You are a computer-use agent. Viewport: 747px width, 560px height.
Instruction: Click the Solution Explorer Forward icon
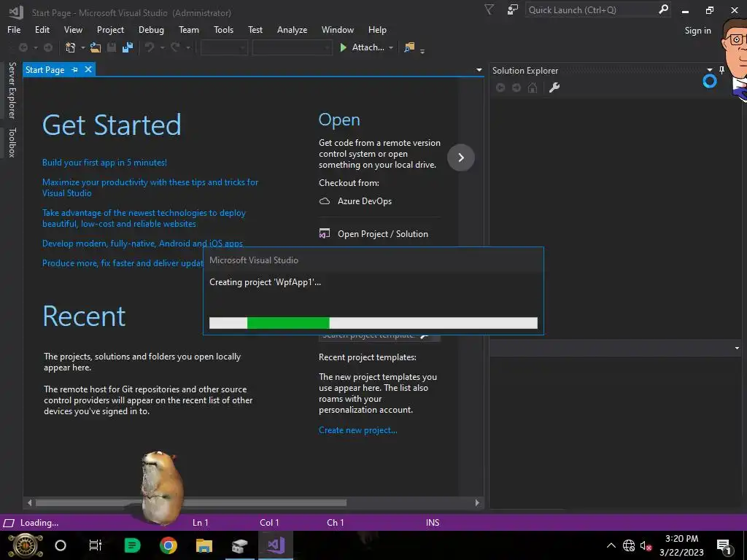pyautogui.click(x=516, y=87)
